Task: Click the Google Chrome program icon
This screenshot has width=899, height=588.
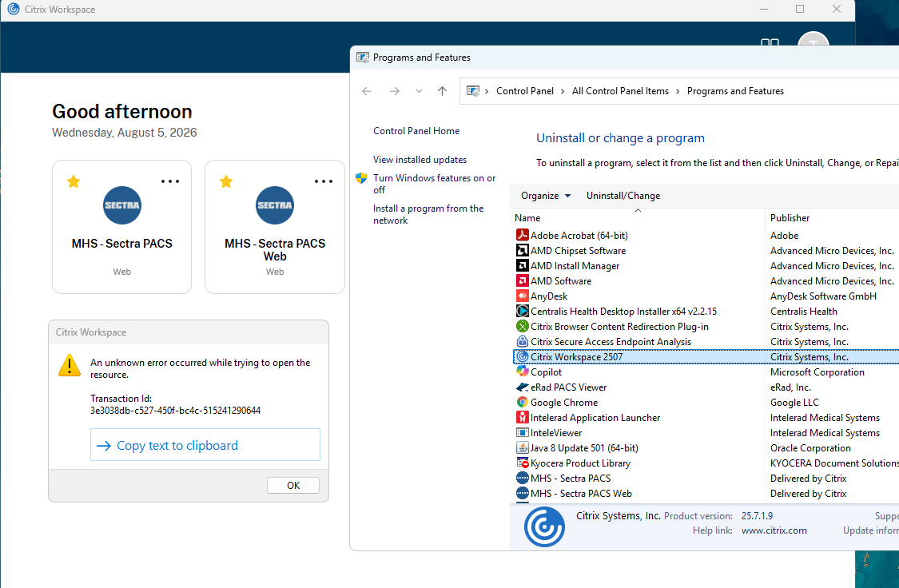Action: (522, 403)
